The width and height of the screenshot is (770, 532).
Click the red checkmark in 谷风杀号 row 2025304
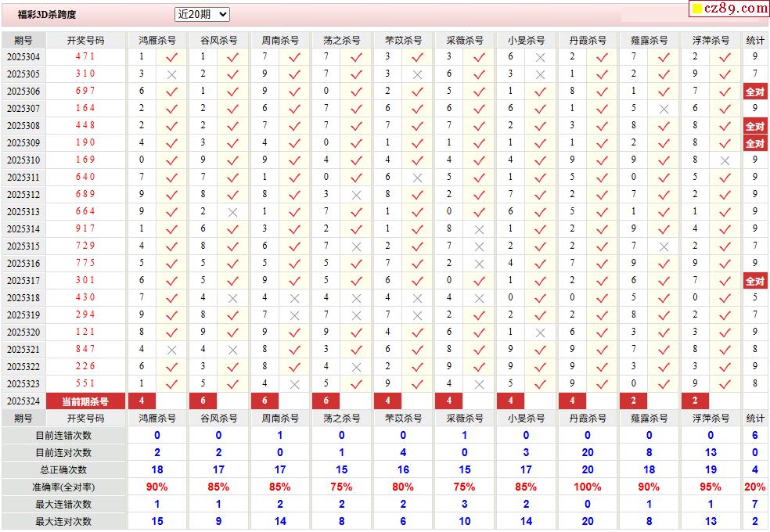(x=232, y=57)
